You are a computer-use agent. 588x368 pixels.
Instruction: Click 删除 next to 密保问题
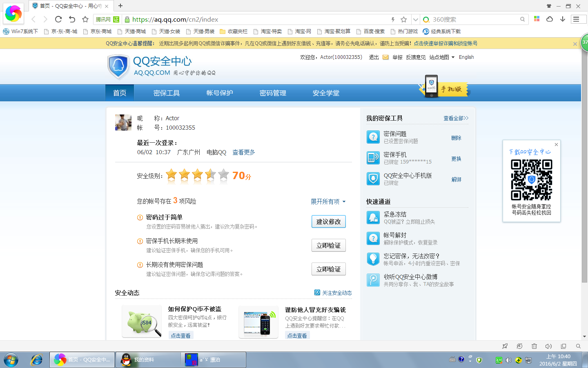456,138
